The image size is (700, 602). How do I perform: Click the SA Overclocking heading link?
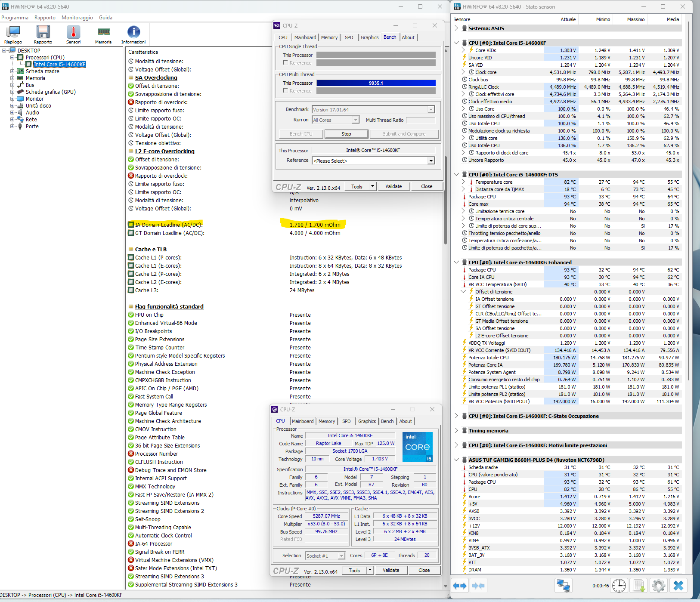156,78
